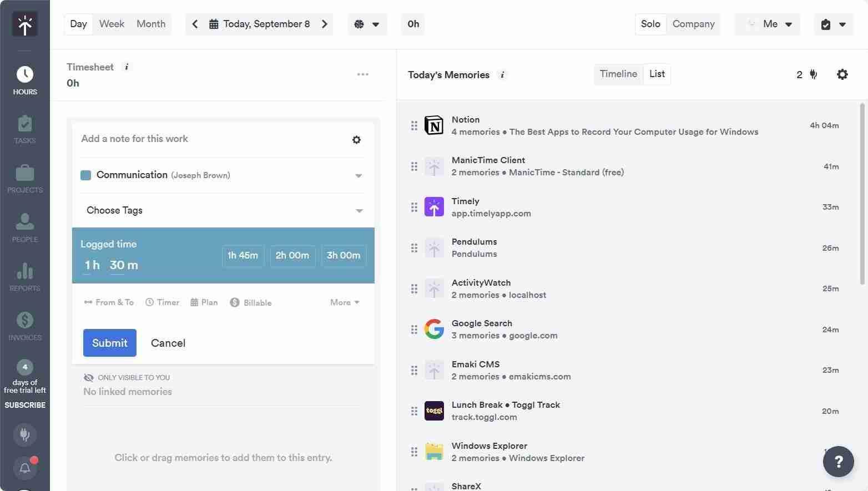This screenshot has height=491, width=868.
Task: Grab the Pendulums row drag handle
Action: tap(414, 248)
